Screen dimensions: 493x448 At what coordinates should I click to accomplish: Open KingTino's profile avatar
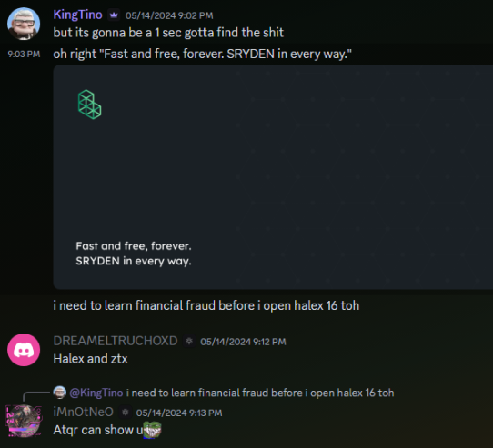24,24
